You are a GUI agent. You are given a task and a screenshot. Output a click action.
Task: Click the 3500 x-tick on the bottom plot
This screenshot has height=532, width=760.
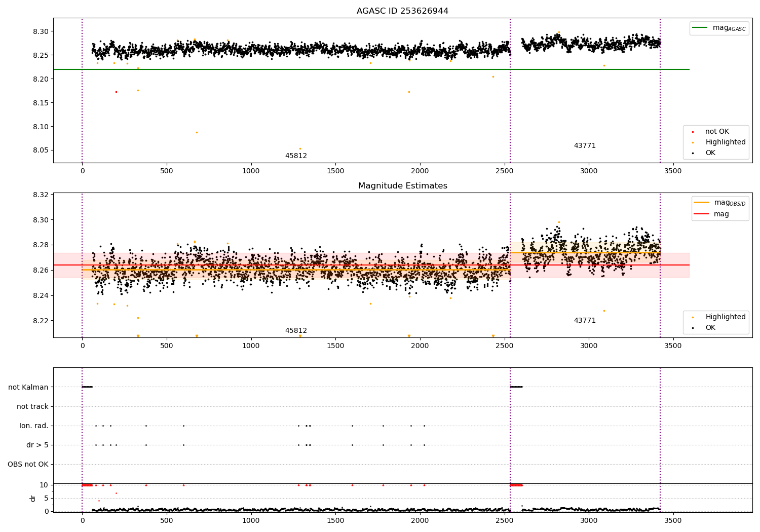tap(673, 520)
